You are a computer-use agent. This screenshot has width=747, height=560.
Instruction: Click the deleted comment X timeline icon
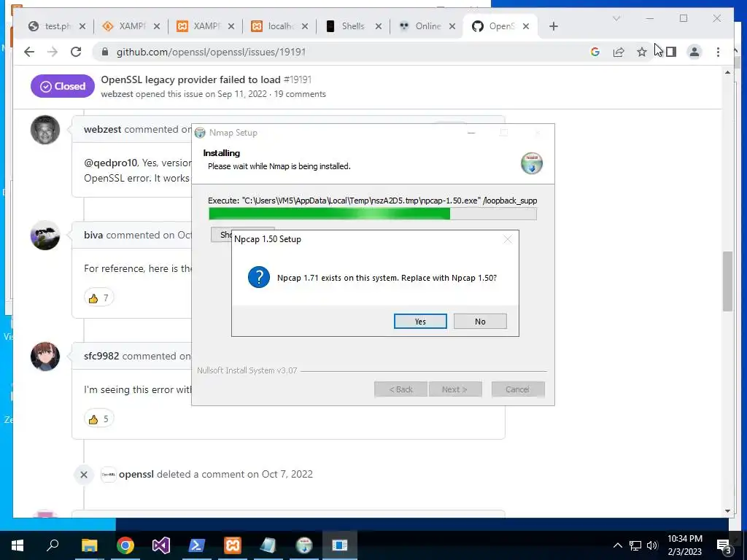click(x=84, y=475)
